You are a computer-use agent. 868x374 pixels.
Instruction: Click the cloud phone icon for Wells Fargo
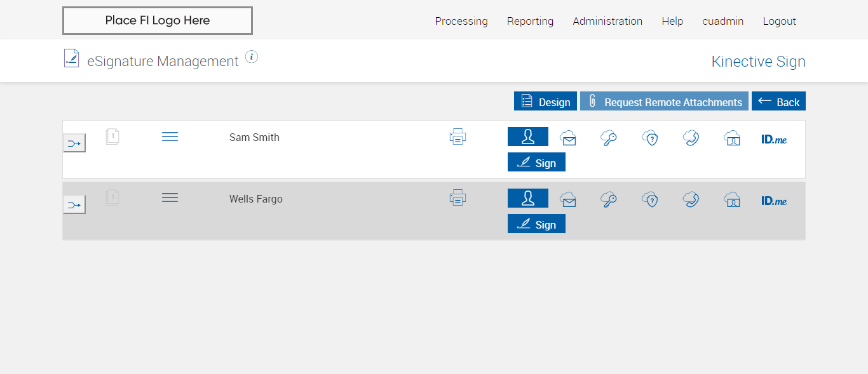tap(691, 200)
